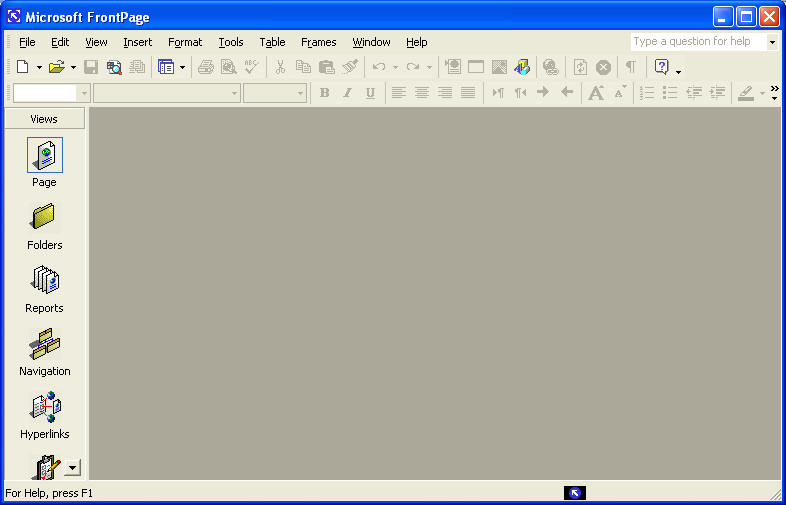
Task: Click the Views bar header button
Action: click(x=44, y=119)
